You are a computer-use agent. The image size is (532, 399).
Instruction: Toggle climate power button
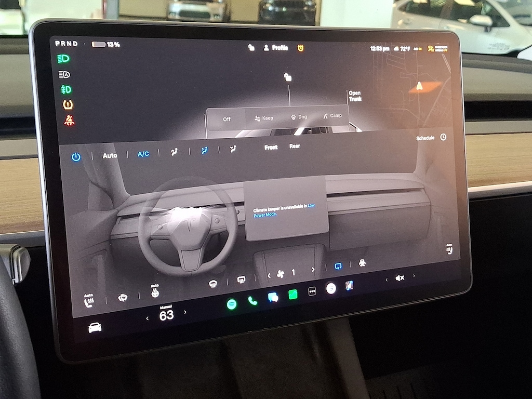click(76, 157)
